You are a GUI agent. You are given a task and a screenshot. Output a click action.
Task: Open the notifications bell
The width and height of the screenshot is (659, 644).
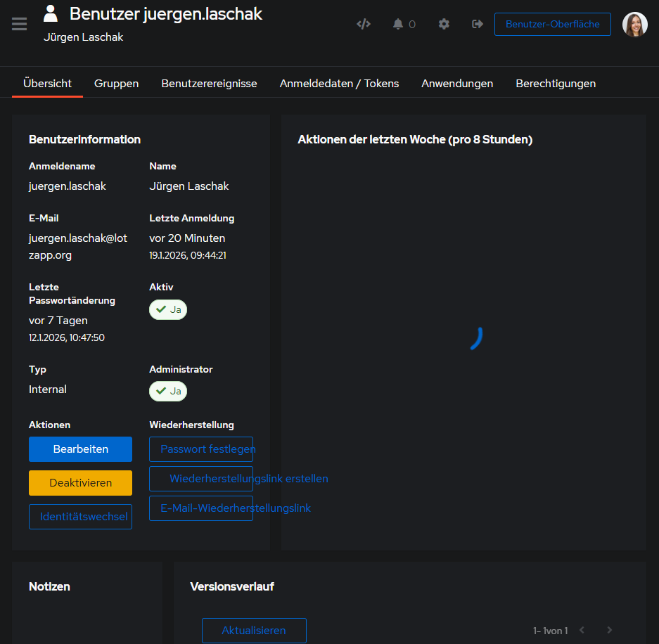[399, 24]
